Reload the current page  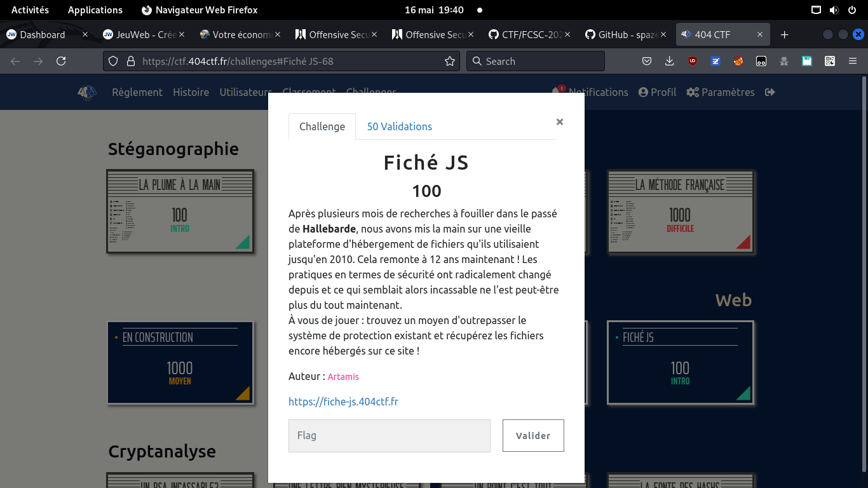[61, 61]
